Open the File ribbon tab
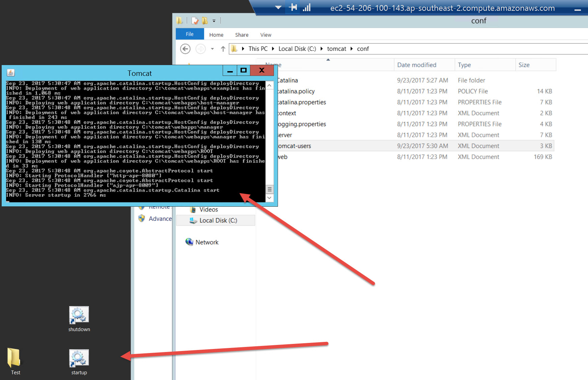 [x=190, y=34]
